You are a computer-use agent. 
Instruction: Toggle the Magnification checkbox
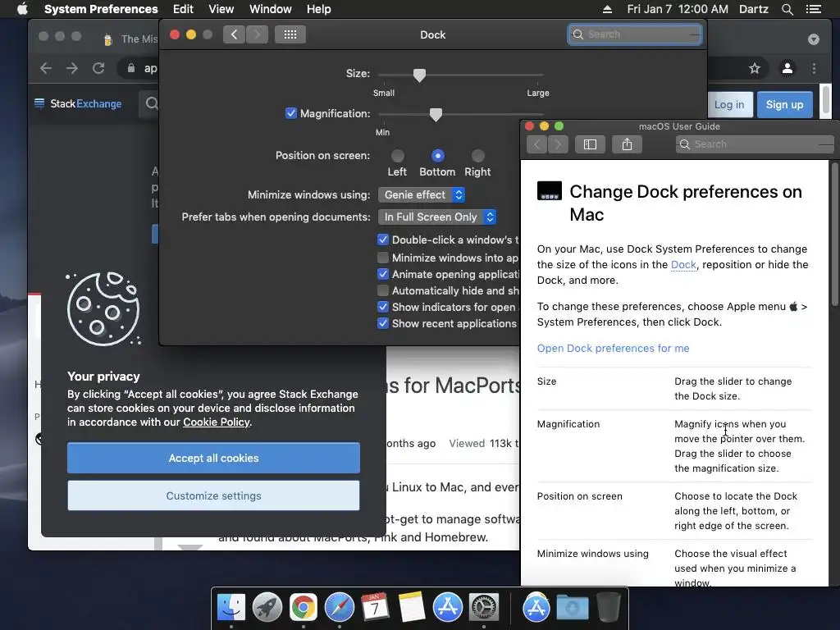click(x=291, y=113)
